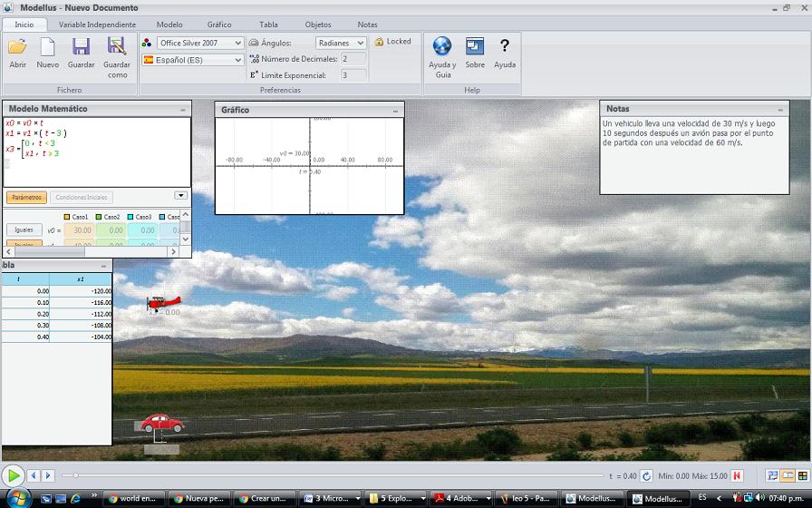Collapse the Gráfico window
812x508 pixels.
coord(395,111)
